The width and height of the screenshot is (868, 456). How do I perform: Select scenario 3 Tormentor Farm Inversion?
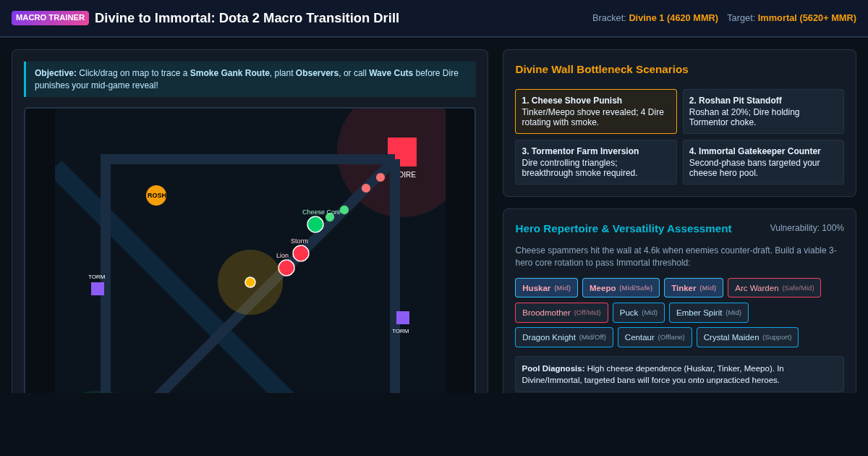[596, 162]
